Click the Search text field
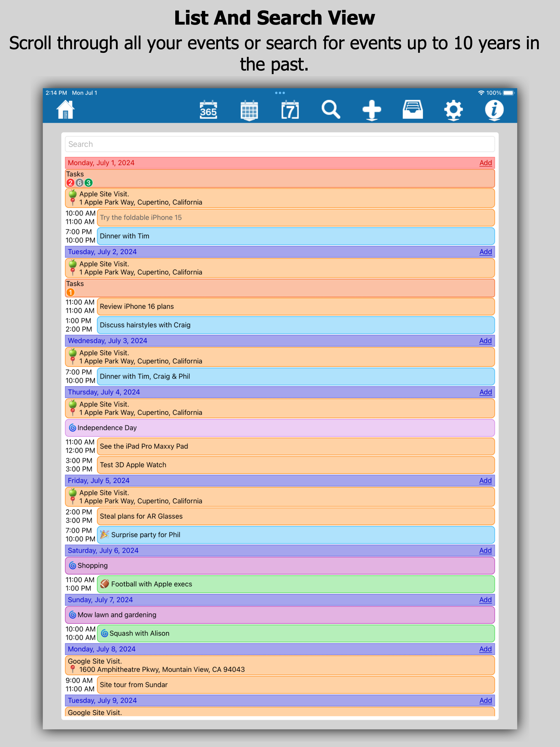The height and width of the screenshot is (747, 560). [280, 144]
